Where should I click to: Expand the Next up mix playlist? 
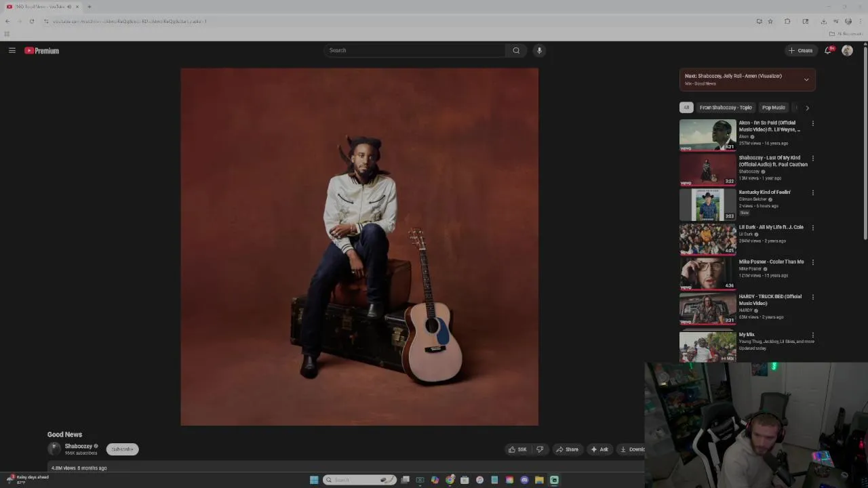coord(806,79)
